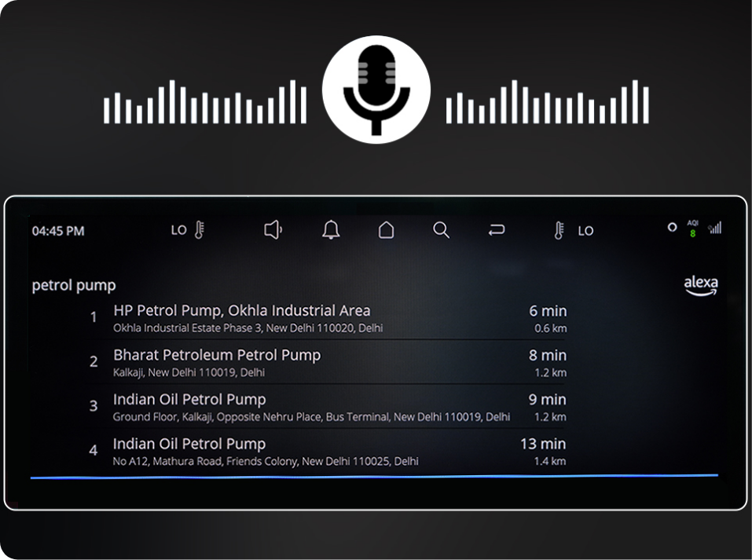Tap the AQI 8 indicator
The width and height of the screenshot is (752, 560).
point(692,229)
